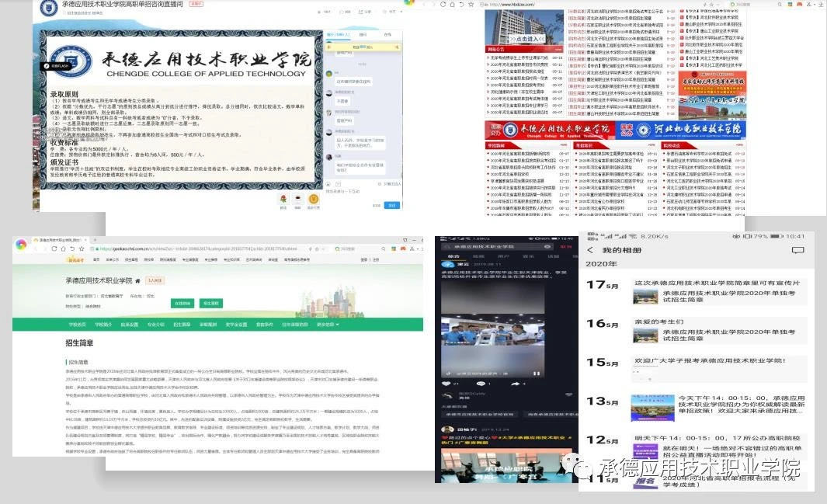
Task: Tap the heart like icon under video
Action: coord(447,384)
